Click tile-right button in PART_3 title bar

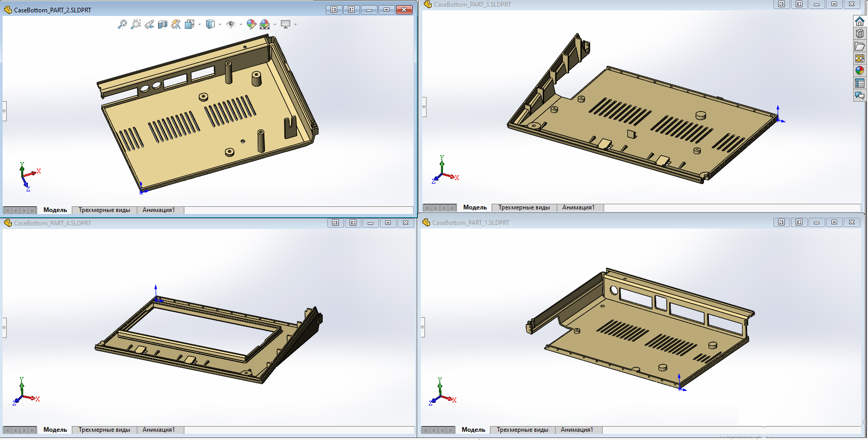tap(799, 4)
